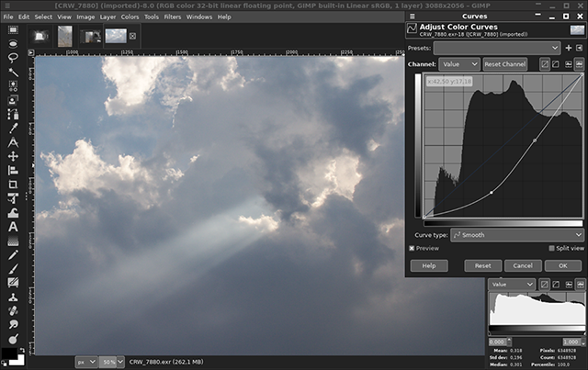Image resolution: width=588 pixels, height=370 pixels.
Task: Click Cancel in the Curves dialog
Action: [x=523, y=265]
